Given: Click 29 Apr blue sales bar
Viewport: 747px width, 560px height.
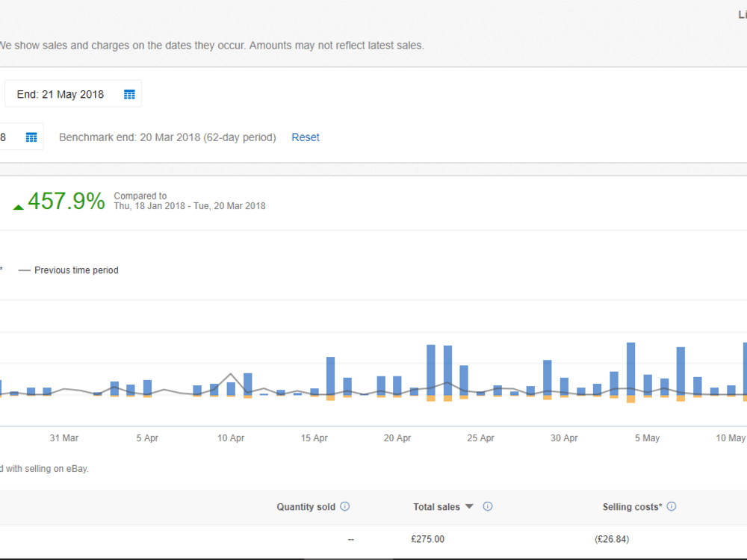Looking at the screenshot, I should (548, 378).
